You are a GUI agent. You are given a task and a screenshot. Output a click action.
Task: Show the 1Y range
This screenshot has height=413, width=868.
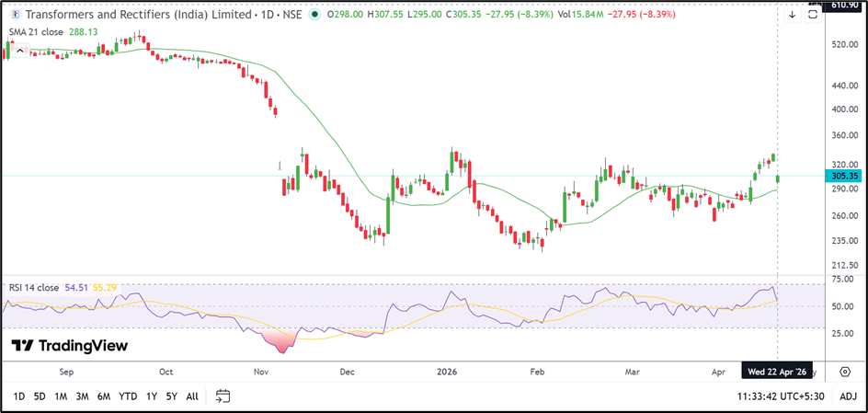coord(151,396)
